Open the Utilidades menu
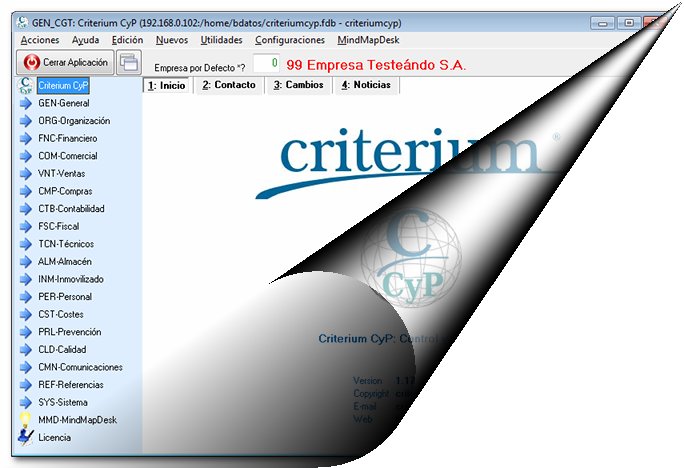This screenshot has width=684, height=468. 221,40
